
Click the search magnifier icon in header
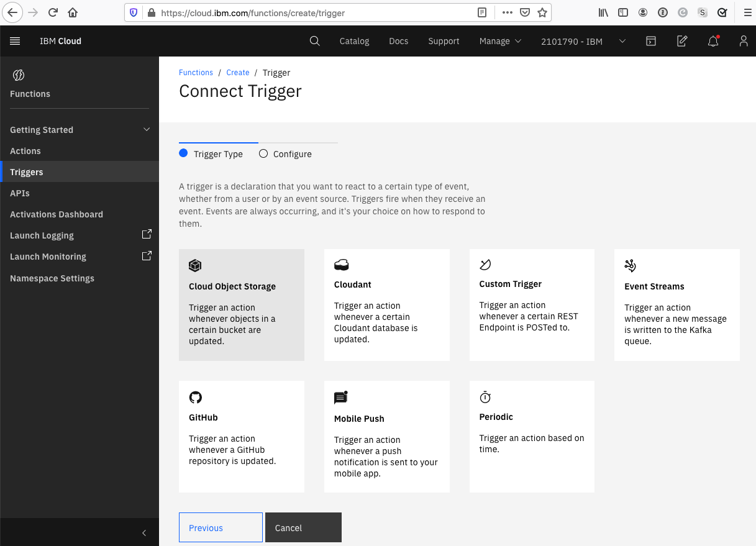pyautogui.click(x=315, y=41)
